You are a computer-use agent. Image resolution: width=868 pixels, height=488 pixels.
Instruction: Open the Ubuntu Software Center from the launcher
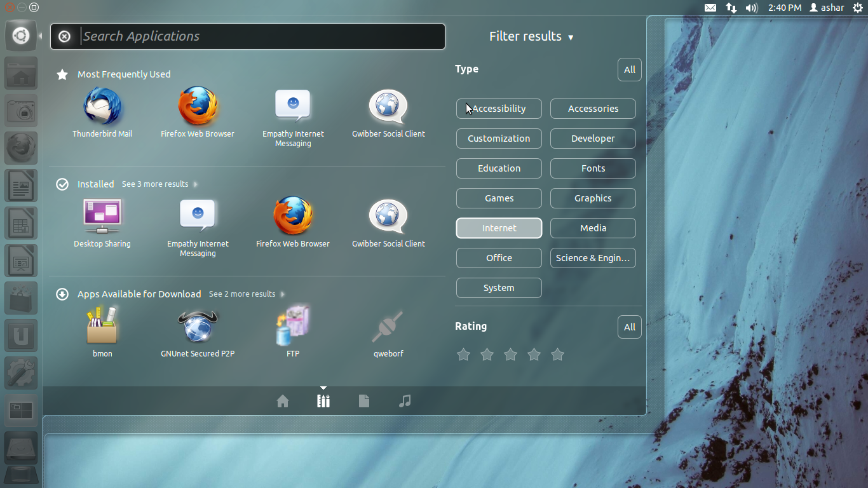[x=21, y=297]
